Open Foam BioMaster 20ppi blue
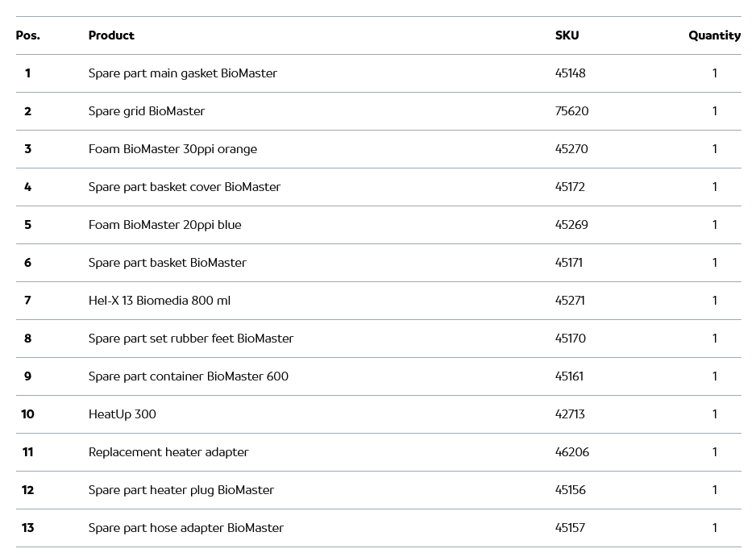This screenshot has width=756, height=557. 164,225
